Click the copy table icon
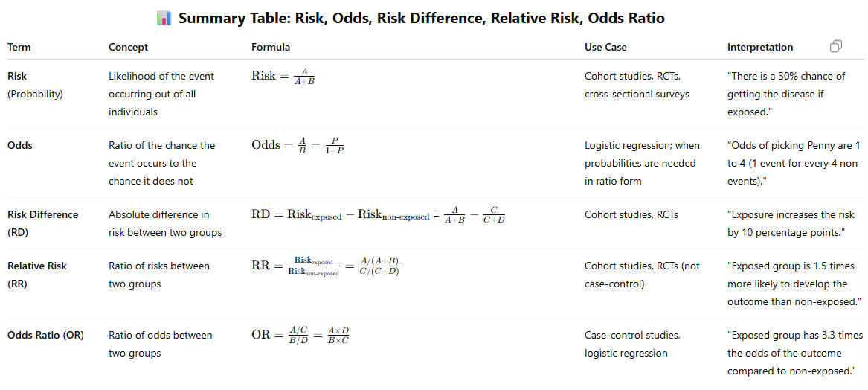 point(836,47)
